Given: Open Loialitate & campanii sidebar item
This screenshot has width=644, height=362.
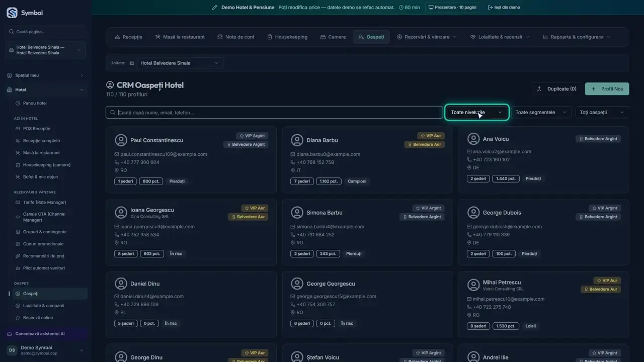Looking at the screenshot, I should [x=43, y=306].
